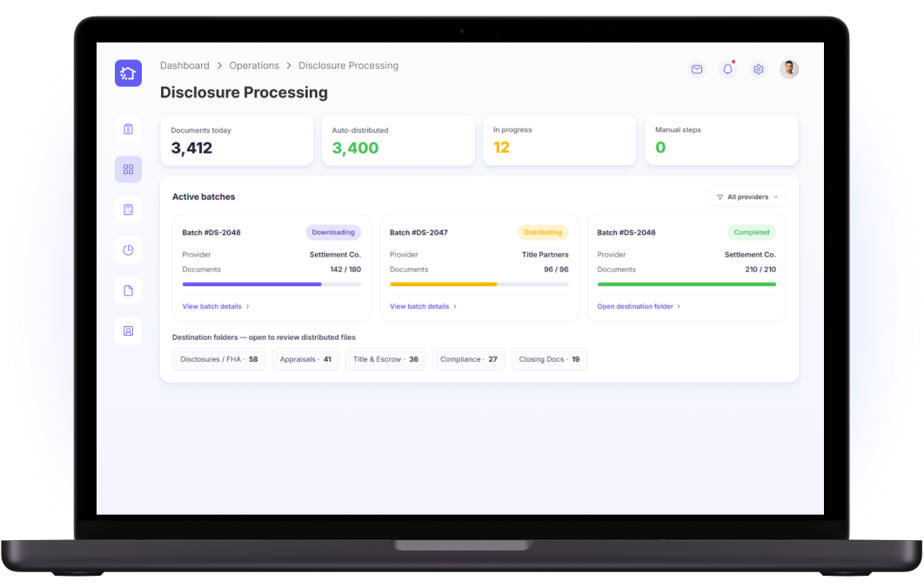Open the pie chart sidebar icon
The height and width of the screenshot is (587, 924).
[x=128, y=250]
